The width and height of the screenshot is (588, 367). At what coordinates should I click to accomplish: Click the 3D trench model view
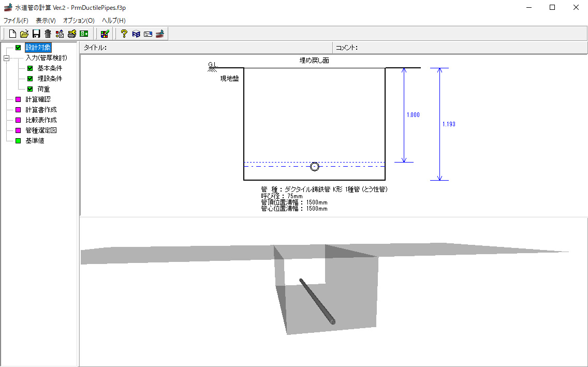pyautogui.click(x=334, y=291)
